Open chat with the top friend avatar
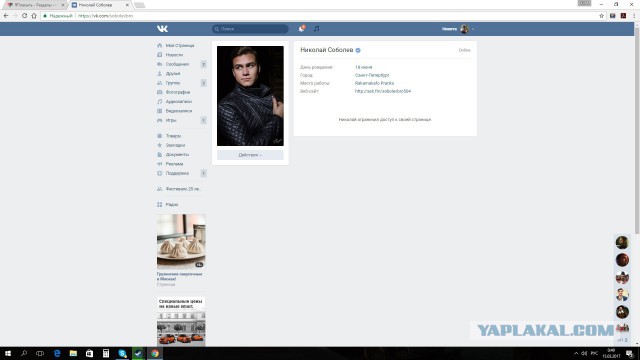The width and height of the screenshot is (640, 360). (622, 242)
